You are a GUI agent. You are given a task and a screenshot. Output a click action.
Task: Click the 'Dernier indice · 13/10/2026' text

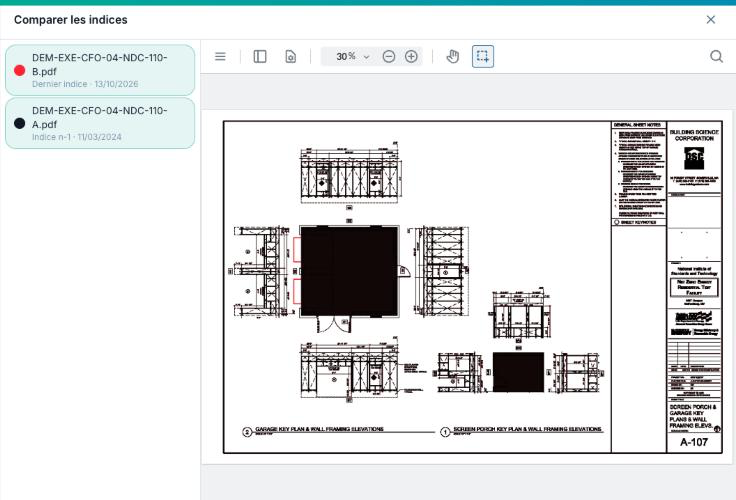tap(85, 84)
